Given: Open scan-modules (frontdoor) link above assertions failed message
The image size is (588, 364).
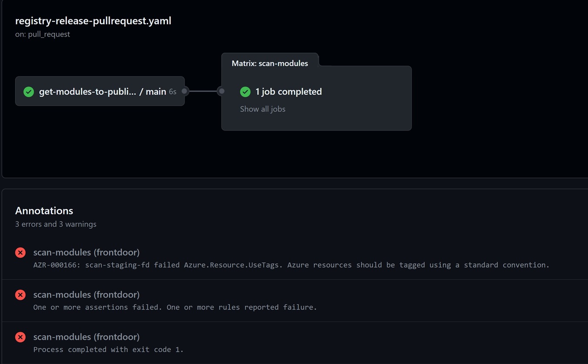Looking at the screenshot, I should point(86,294).
